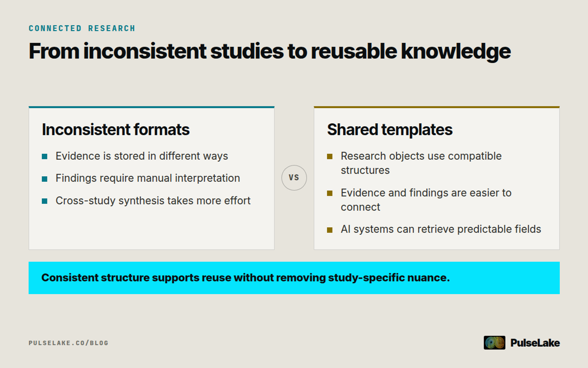Image resolution: width=588 pixels, height=368 pixels.
Task: Click the PulseLake brand name text
Action: (535, 343)
